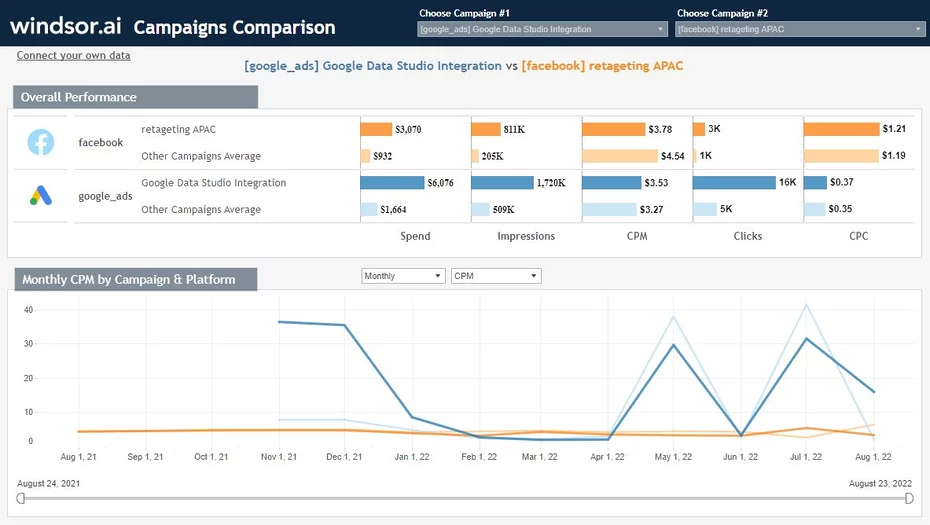Click the Campaigns Comparison title

pyautogui.click(x=234, y=27)
